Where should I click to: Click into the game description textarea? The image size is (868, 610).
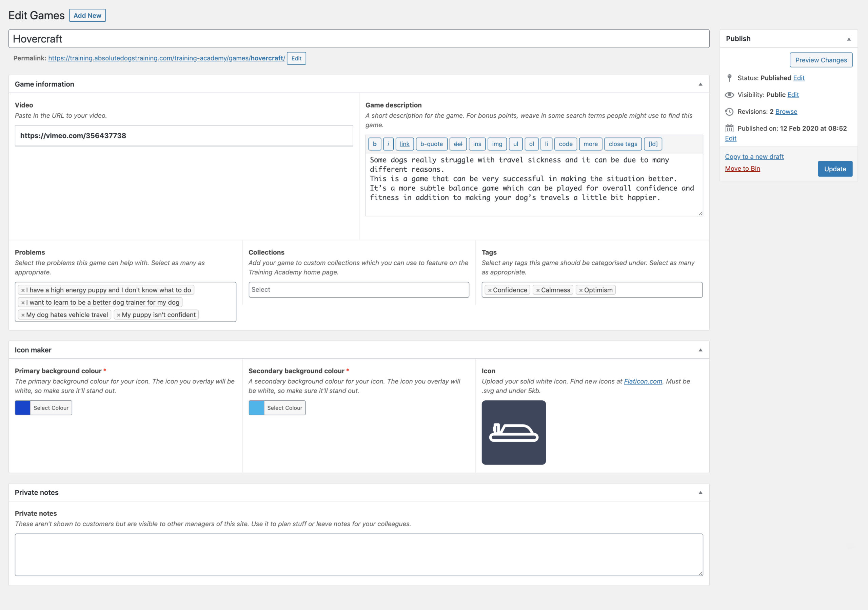coord(534,185)
